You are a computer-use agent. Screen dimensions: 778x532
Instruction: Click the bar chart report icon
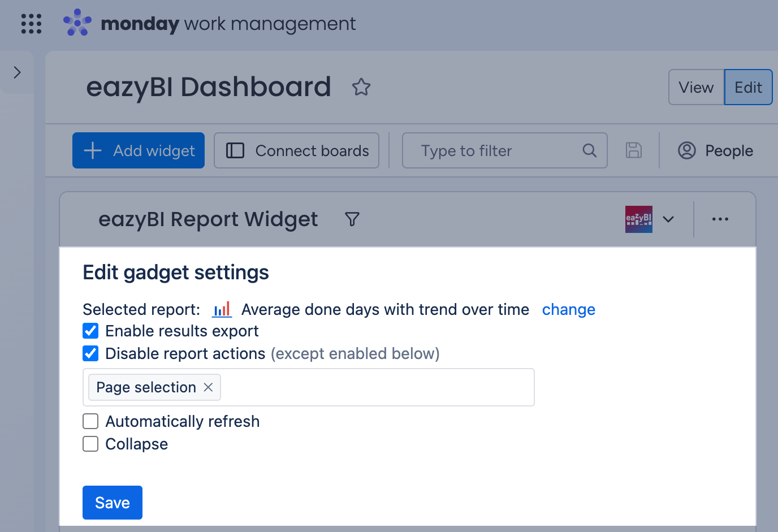[222, 309]
